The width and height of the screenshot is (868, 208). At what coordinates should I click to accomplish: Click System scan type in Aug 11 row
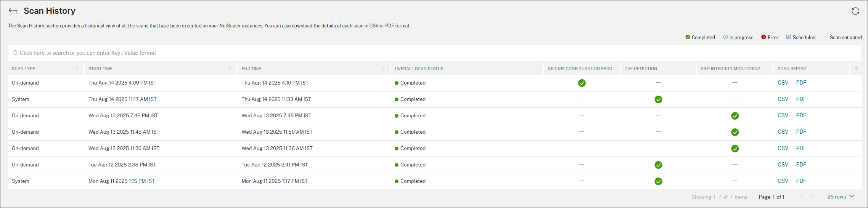point(21,181)
